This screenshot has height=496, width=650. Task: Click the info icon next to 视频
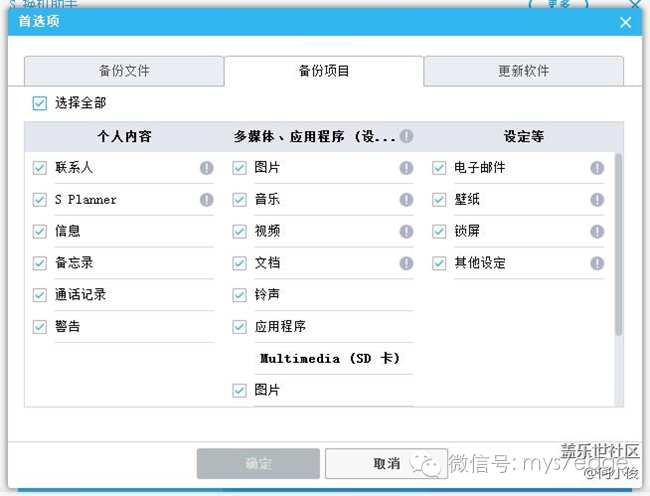click(x=406, y=231)
